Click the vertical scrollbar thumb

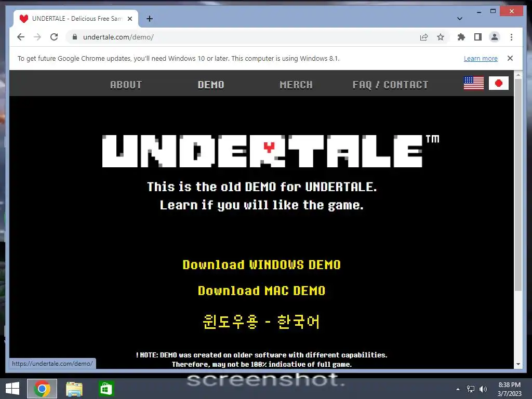pyautogui.click(x=518, y=185)
